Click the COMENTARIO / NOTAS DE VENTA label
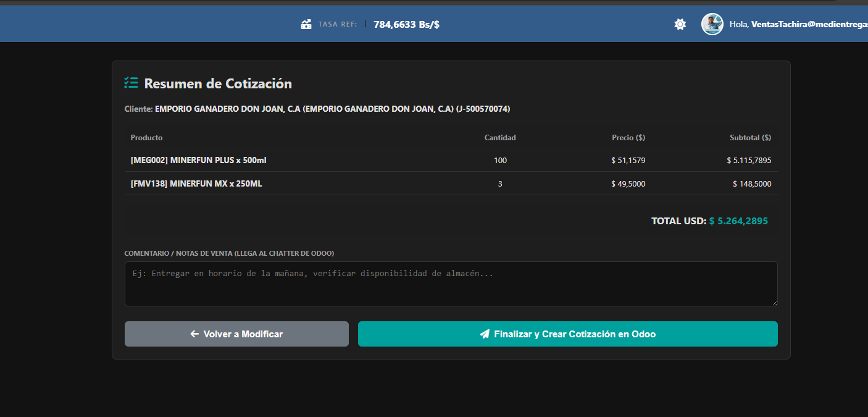 229,253
